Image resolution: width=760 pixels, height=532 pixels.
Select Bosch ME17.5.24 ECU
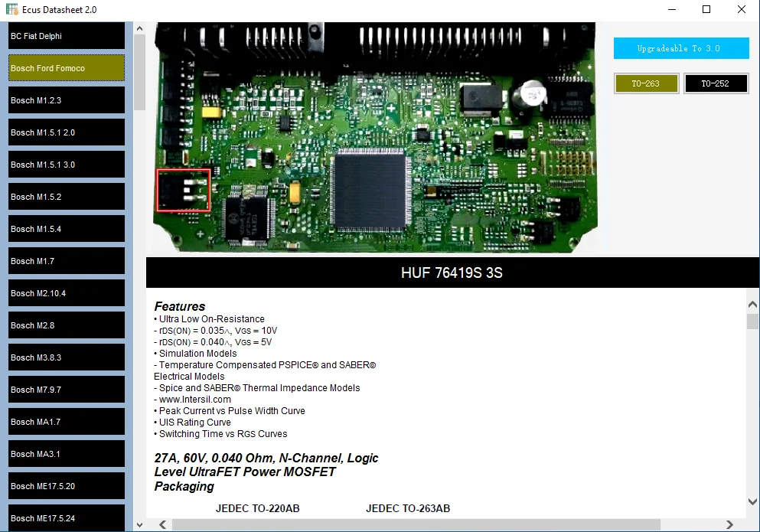(67, 518)
